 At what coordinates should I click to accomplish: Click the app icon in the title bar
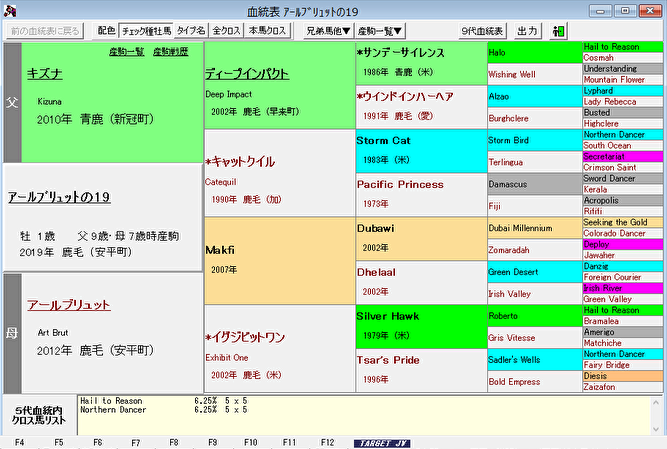pyautogui.click(x=10, y=11)
